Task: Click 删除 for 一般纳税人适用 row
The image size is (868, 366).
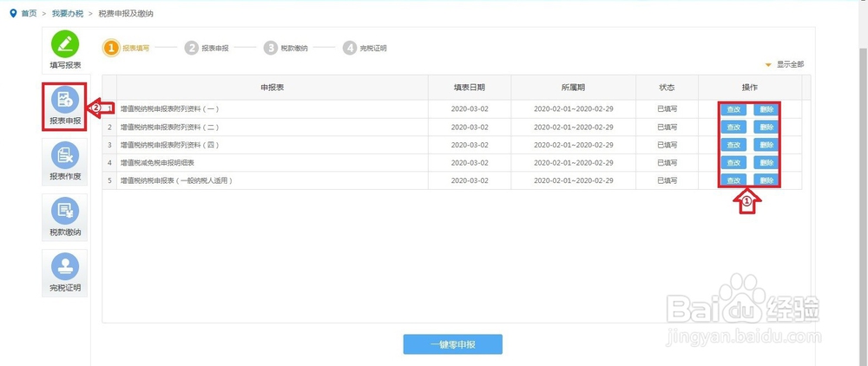Action: coord(766,180)
